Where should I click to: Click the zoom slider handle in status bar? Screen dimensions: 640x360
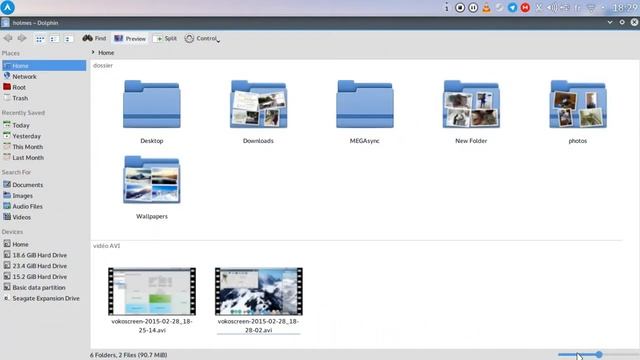pyautogui.click(x=599, y=355)
